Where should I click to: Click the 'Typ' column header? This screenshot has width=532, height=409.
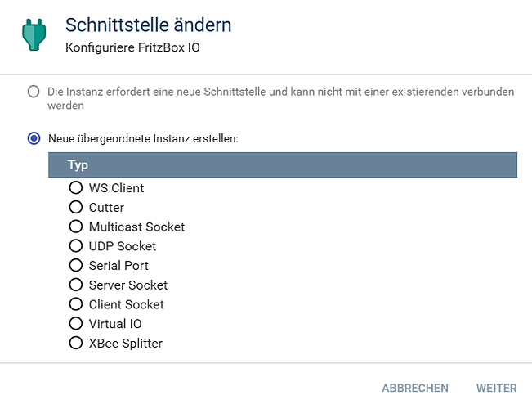click(78, 165)
